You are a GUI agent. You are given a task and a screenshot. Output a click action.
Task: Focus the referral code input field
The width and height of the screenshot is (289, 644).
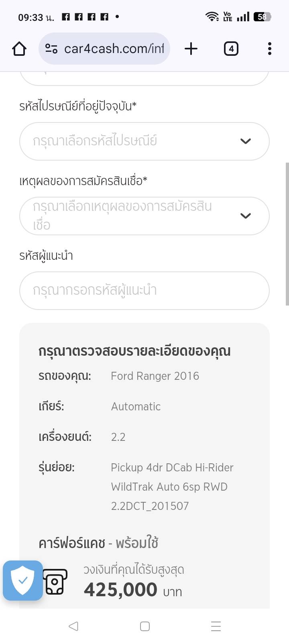(144, 291)
